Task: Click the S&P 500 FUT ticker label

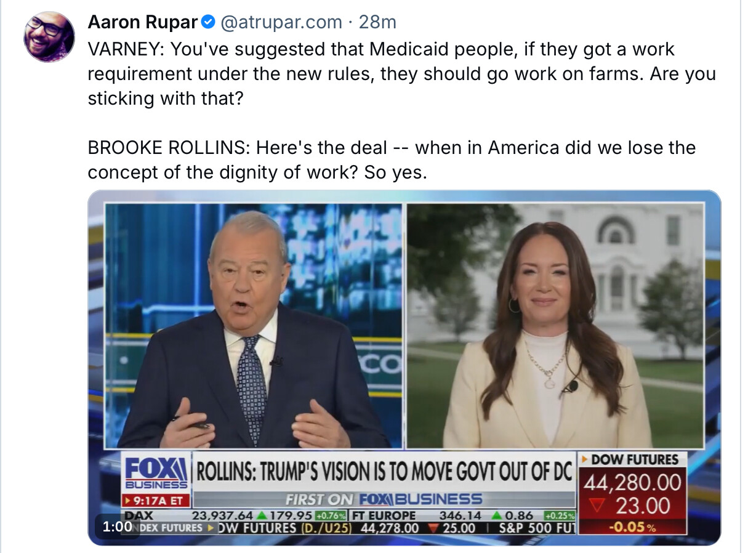Action: [x=537, y=528]
